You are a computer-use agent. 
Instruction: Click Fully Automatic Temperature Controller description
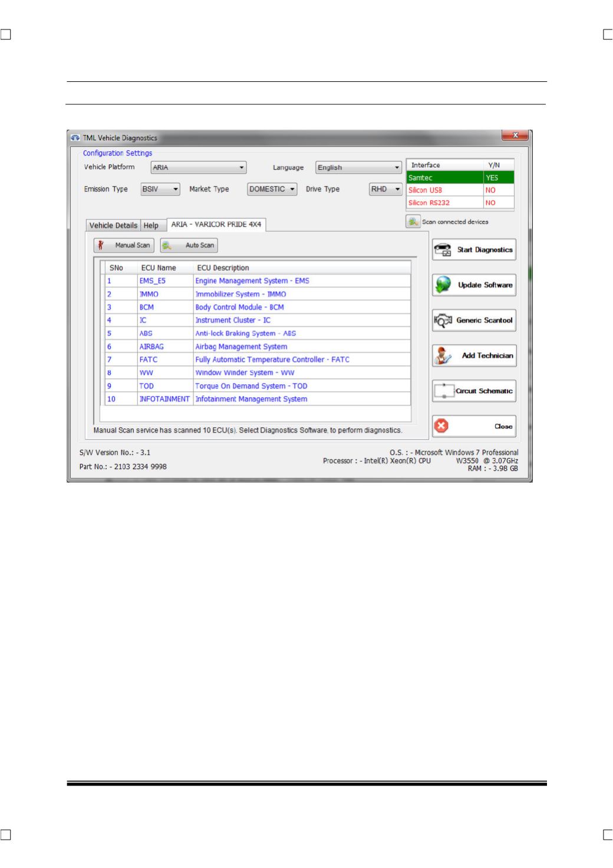point(272,359)
